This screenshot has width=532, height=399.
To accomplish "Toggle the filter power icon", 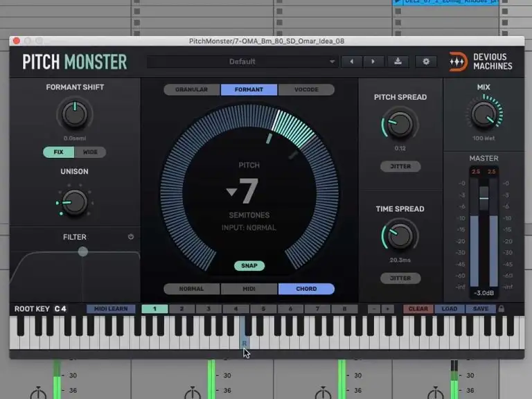I will click(x=131, y=236).
